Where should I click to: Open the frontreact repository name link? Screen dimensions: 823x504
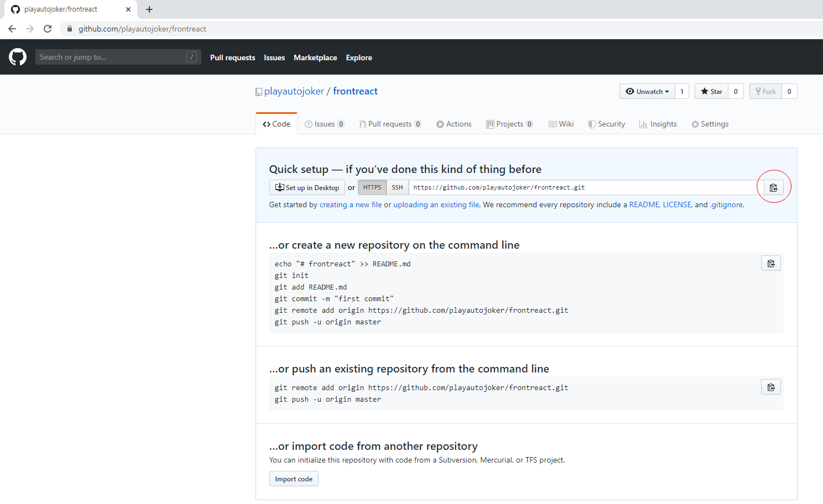(x=355, y=91)
